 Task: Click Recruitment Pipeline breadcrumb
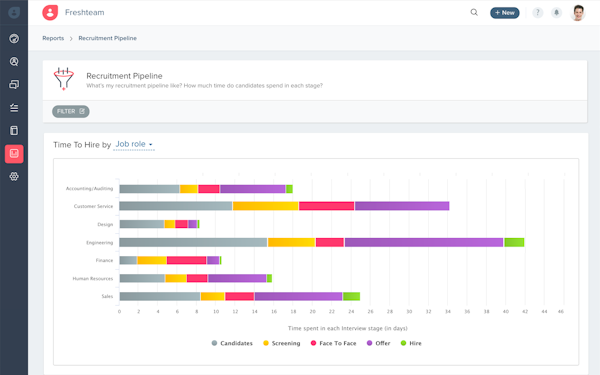click(108, 38)
